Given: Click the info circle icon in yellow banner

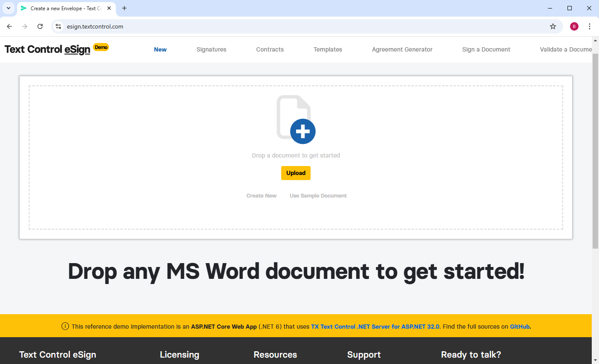Looking at the screenshot, I should click(65, 327).
